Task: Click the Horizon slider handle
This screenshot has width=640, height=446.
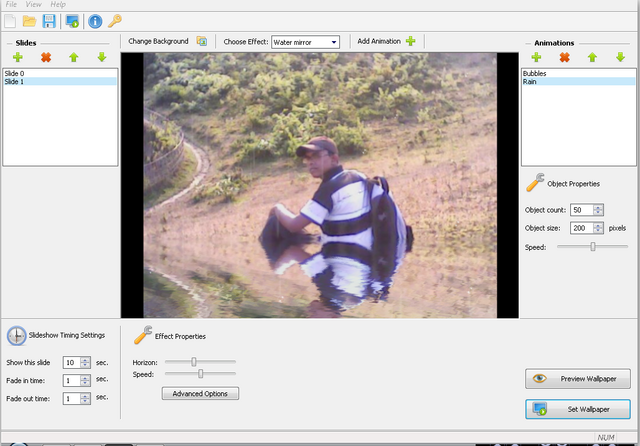Action: click(x=194, y=362)
